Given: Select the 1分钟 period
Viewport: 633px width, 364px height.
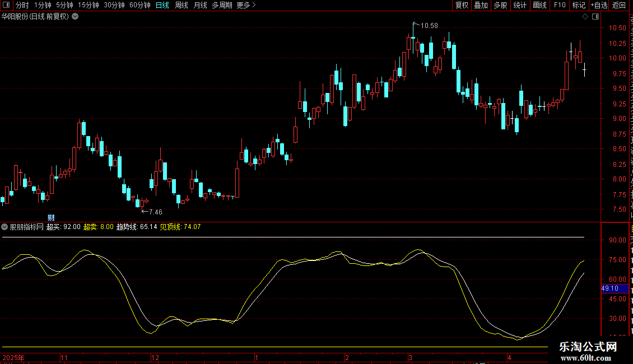Looking at the screenshot, I should [43, 5].
